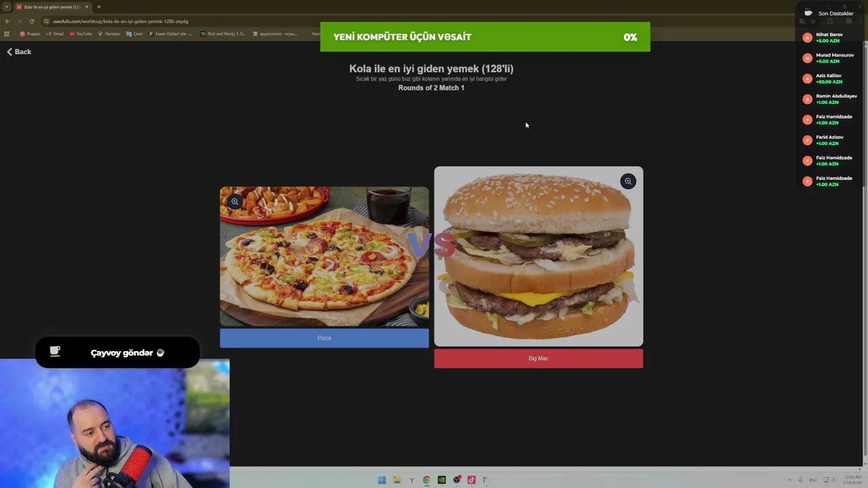Click the cup icon in Çayvoy widget
868x488 pixels.
tap(55, 351)
